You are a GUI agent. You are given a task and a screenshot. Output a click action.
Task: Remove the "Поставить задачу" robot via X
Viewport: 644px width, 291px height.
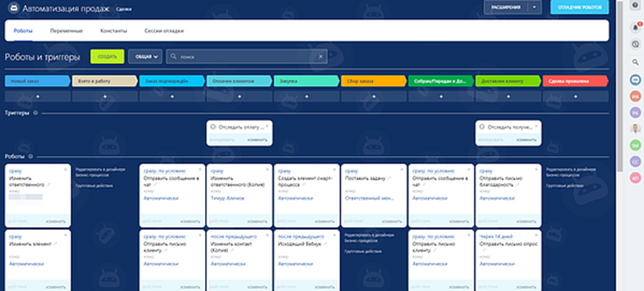tap(402, 168)
